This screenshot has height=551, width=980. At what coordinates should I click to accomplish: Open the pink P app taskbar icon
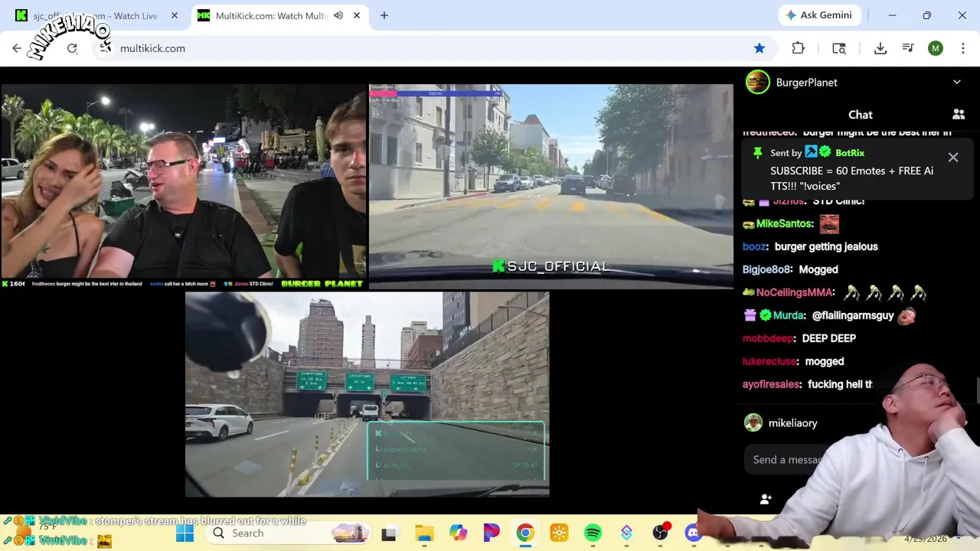coord(492,533)
